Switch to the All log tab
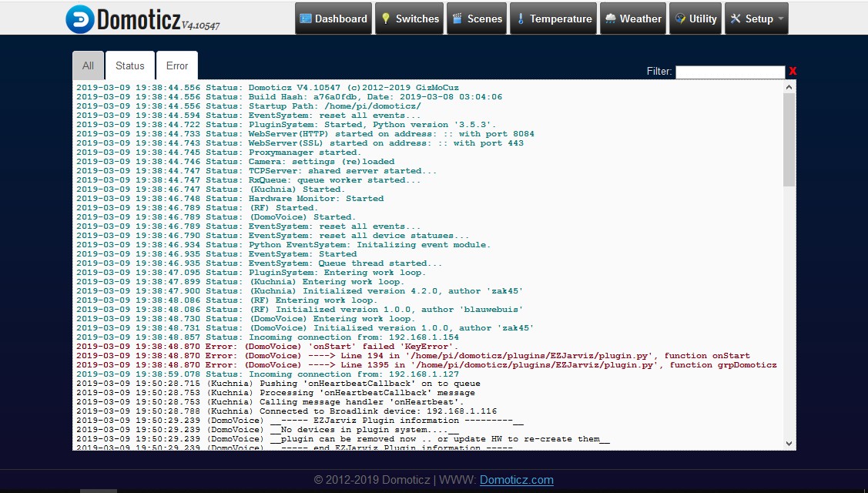This screenshot has width=868, height=493. point(88,66)
